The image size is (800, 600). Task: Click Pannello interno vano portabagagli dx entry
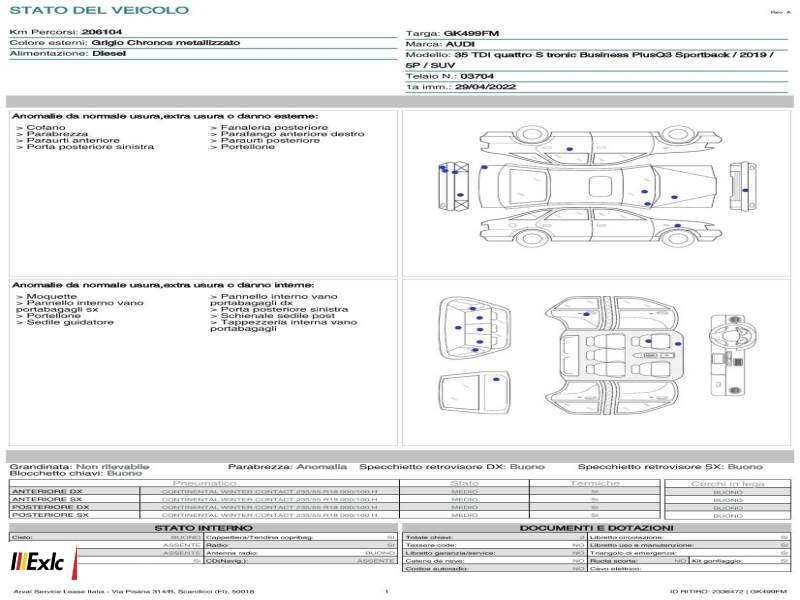tap(274, 299)
